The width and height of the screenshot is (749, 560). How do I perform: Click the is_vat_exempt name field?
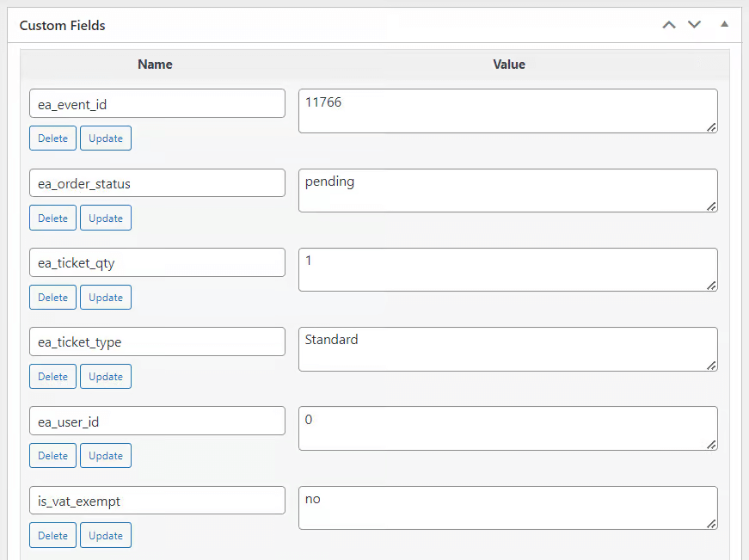point(157,501)
